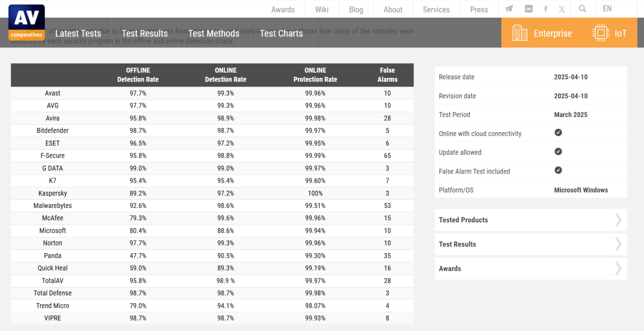Click the ONLINE Protection Rate column header
Screen dimensions: 644x331
point(315,75)
